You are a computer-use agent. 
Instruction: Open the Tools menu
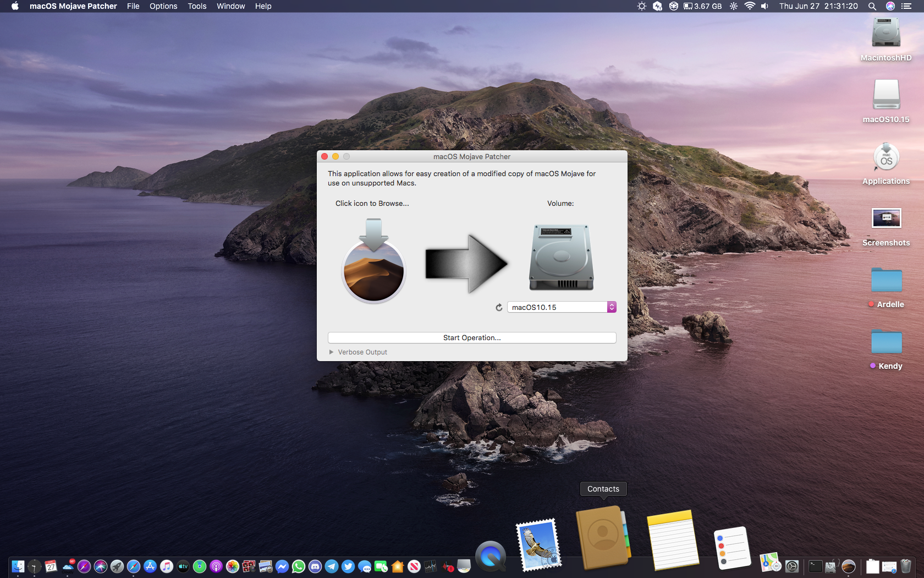tap(197, 6)
